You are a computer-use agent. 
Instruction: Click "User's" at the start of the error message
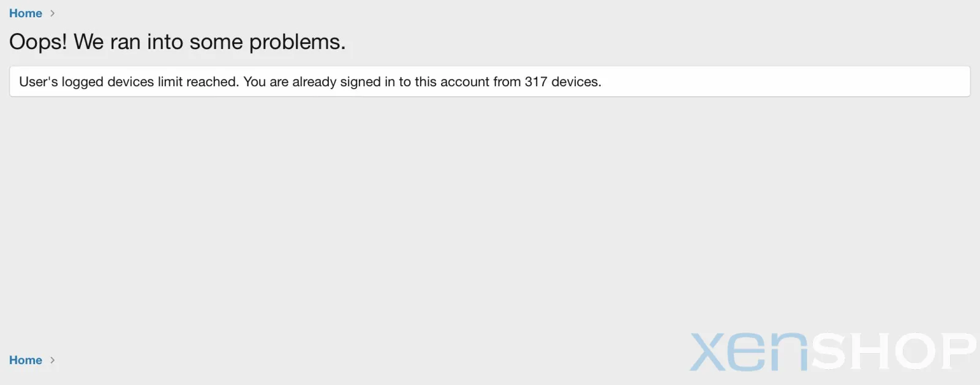point(39,82)
